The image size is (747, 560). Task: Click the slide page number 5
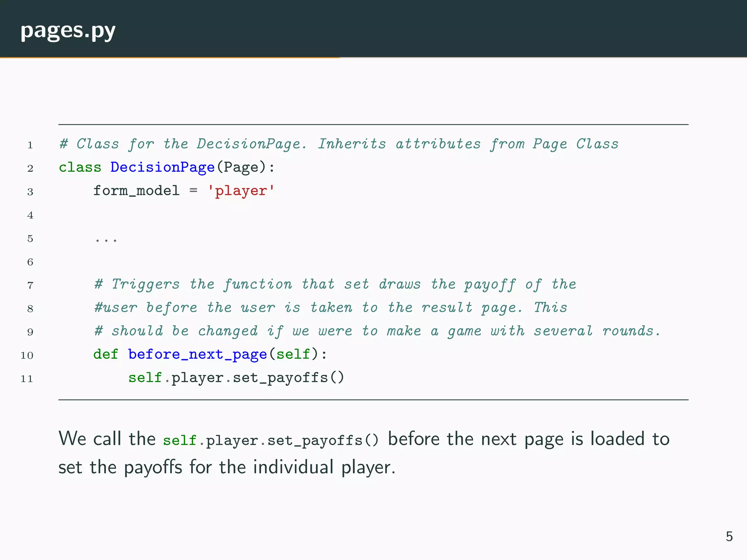(x=729, y=536)
